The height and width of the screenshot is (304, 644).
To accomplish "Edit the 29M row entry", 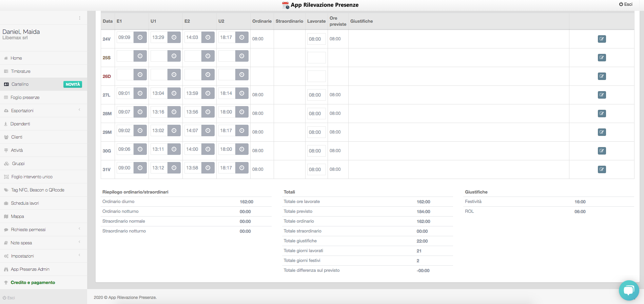I will pyautogui.click(x=602, y=132).
